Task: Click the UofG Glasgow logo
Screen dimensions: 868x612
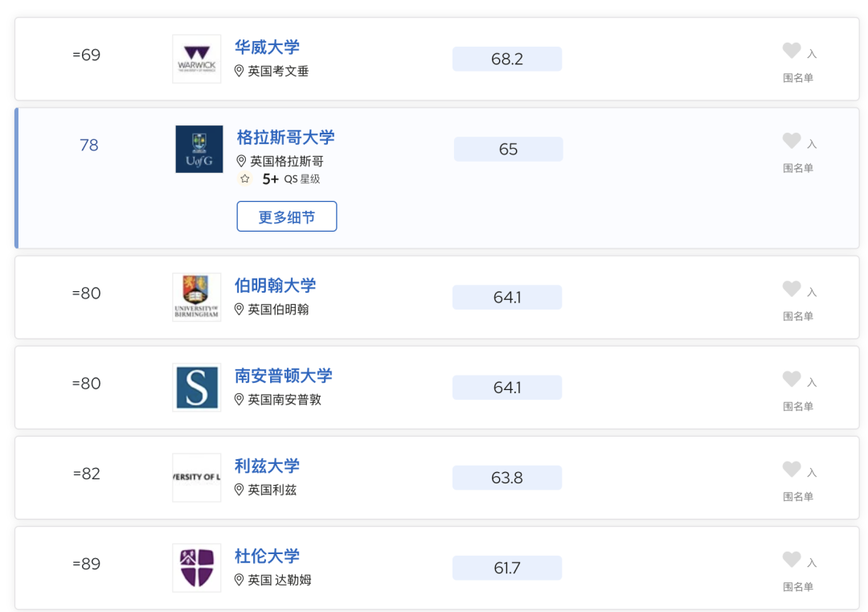Action: coord(199,149)
